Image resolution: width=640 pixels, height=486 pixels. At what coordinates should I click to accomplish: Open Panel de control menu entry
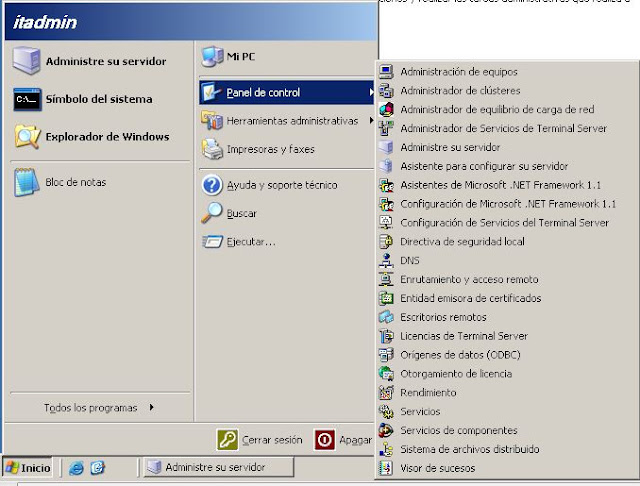point(286,93)
